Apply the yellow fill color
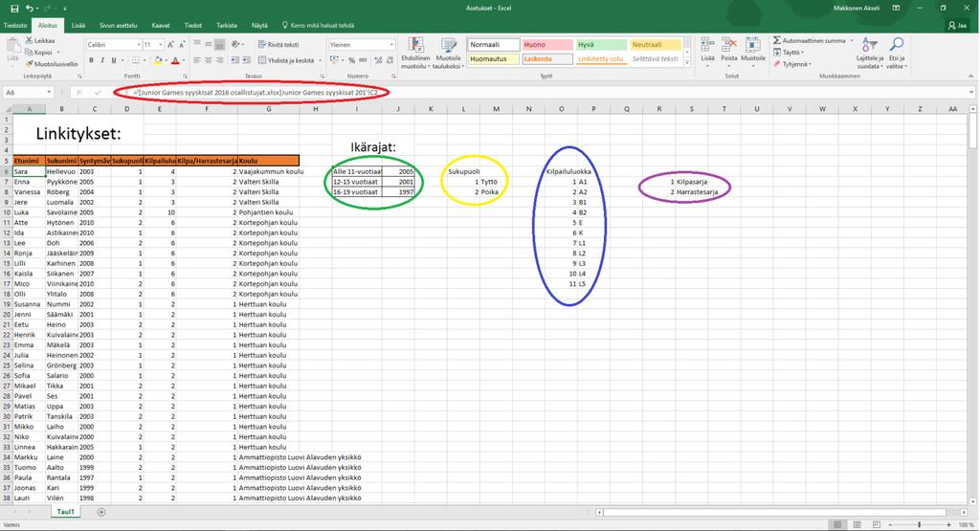Image resolution: width=980 pixels, height=531 pixels. click(158, 60)
